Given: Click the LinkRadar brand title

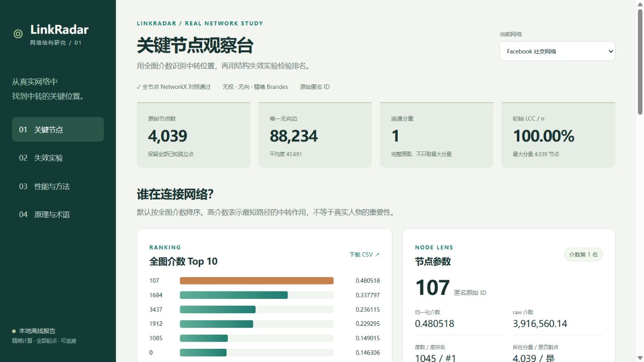Looking at the screenshot, I should click(x=60, y=30).
